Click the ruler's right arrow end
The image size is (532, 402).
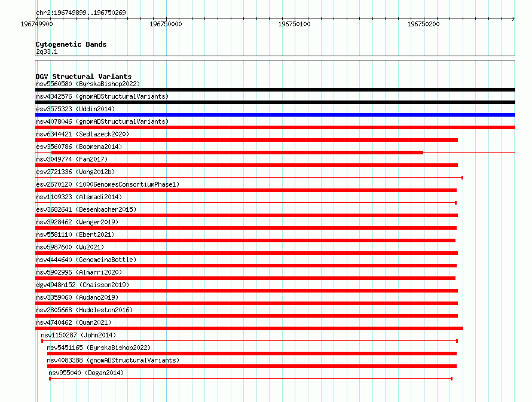(x=513, y=19)
